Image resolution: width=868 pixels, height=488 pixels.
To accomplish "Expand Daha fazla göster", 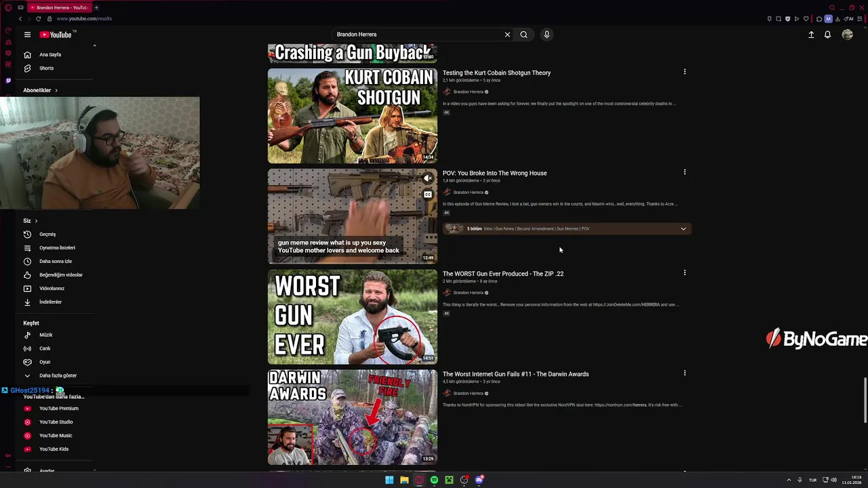I will [58, 375].
